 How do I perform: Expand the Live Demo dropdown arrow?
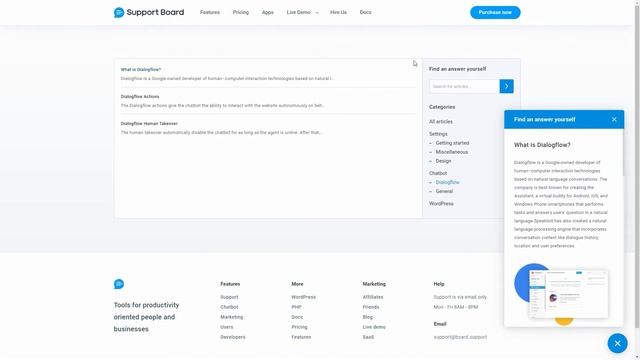[x=317, y=13]
